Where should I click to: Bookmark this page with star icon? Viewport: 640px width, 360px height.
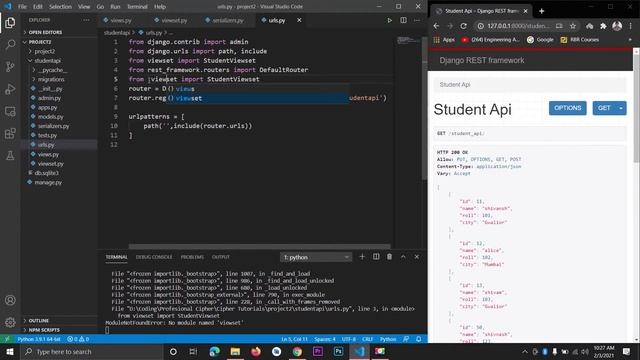coord(573,26)
